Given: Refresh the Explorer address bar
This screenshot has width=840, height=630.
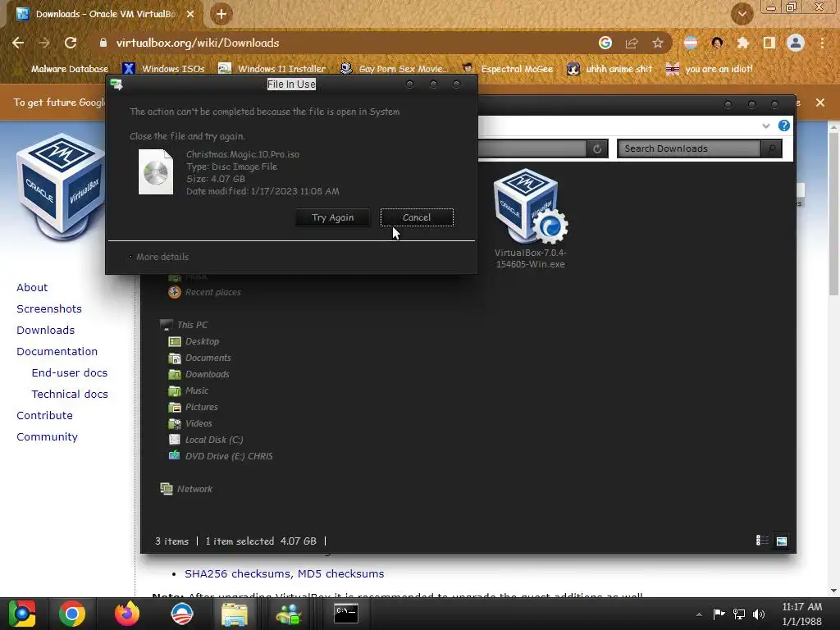Looking at the screenshot, I should point(597,149).
